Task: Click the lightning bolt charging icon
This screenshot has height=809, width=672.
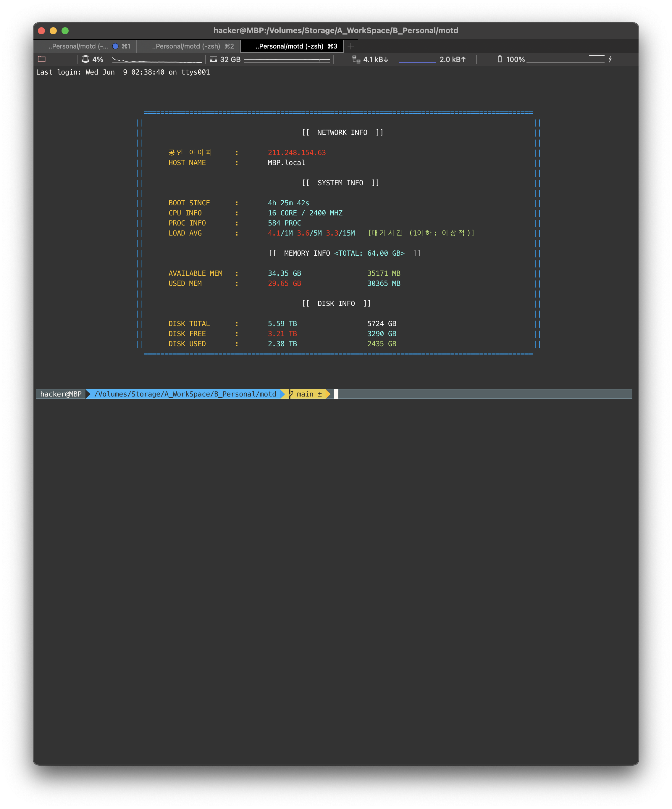Action: point(610,59)
